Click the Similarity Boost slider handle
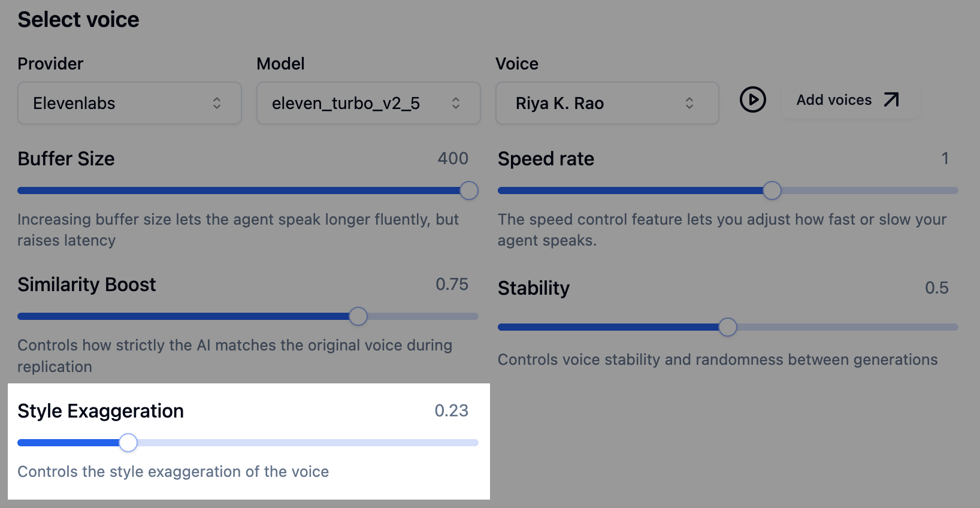Image resolution: width=980 pixels, height=508 pixels. (358, 316)
